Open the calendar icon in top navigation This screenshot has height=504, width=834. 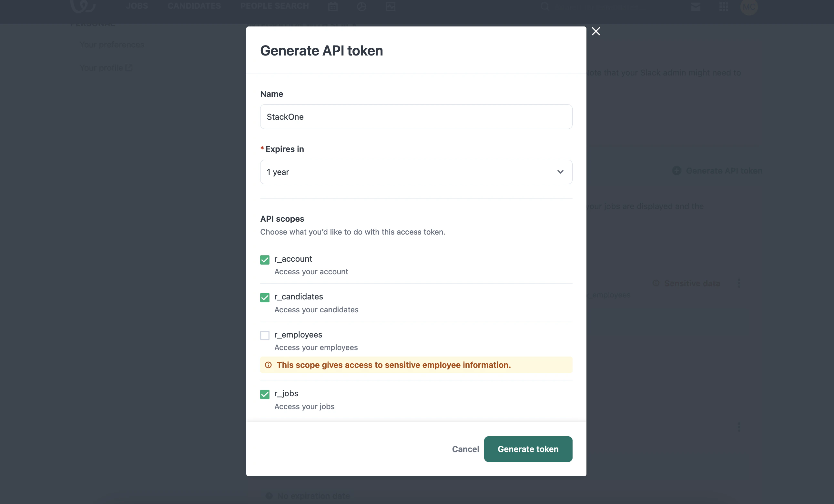pos(333,6)
